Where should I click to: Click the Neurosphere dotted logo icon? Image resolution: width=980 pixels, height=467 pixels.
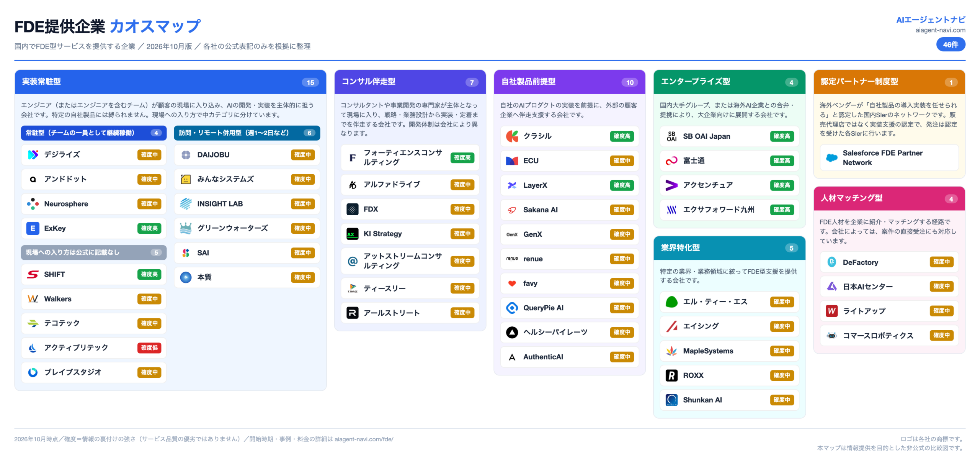tap(33, 204)
